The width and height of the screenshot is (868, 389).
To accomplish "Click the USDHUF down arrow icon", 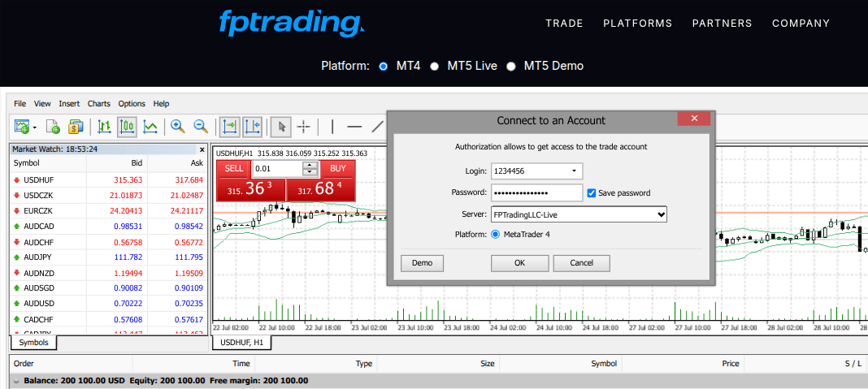I will (x=16, y=179).
